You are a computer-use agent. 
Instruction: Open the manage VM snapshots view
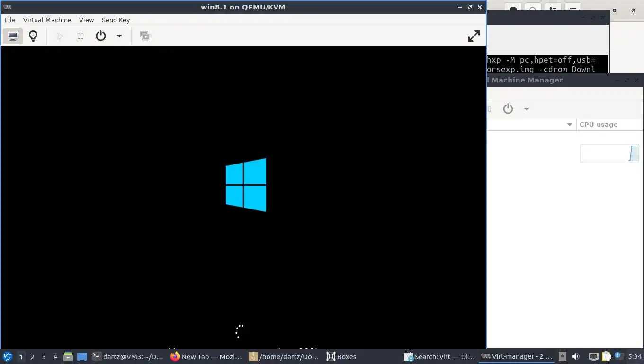click(x=145, y=36)
